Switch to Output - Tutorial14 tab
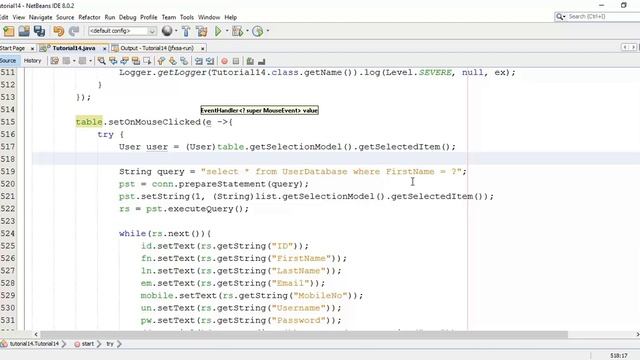This screenshot has width=640, height=360. point(157,48)
